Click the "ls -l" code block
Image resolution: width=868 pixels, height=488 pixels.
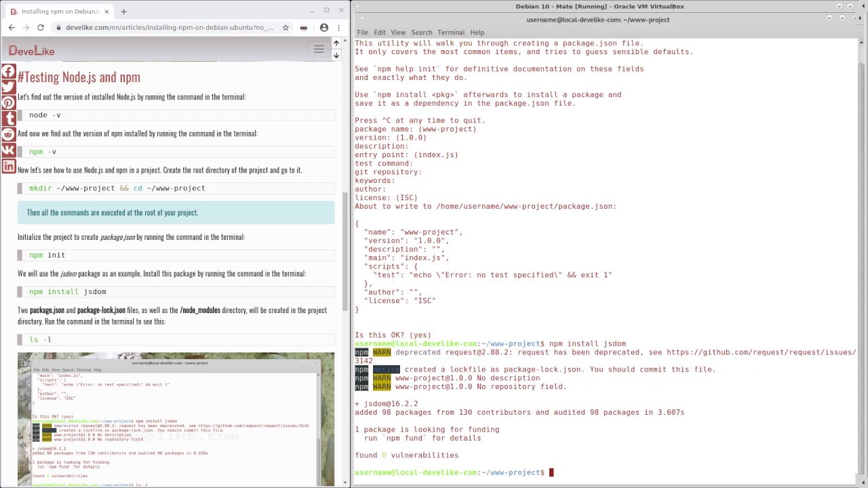(x=176, y=340)
